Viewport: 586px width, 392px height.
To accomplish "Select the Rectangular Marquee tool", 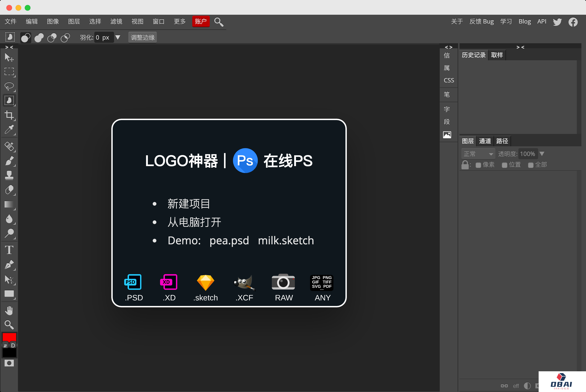I will coord(9,72).
